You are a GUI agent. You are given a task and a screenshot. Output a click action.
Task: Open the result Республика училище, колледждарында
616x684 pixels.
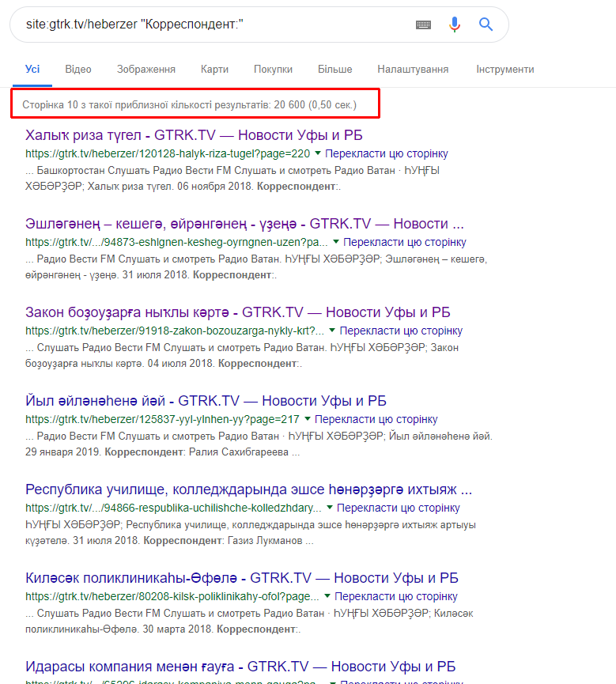(248, 489)
